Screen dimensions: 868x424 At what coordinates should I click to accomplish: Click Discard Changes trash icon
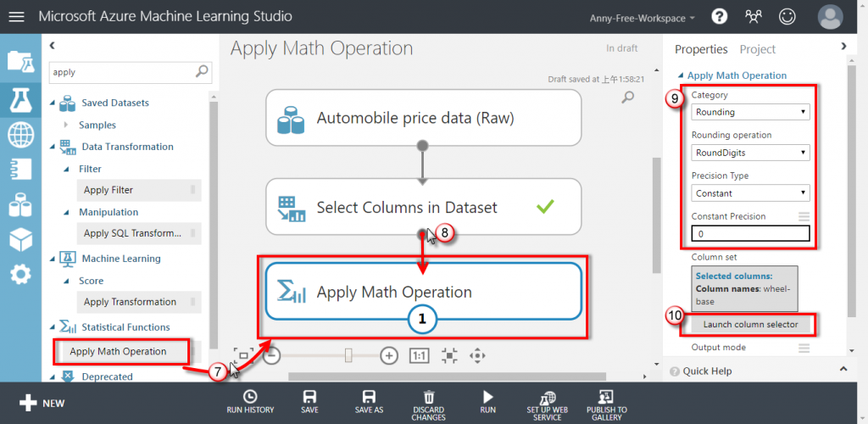click(x=428, y=405)
